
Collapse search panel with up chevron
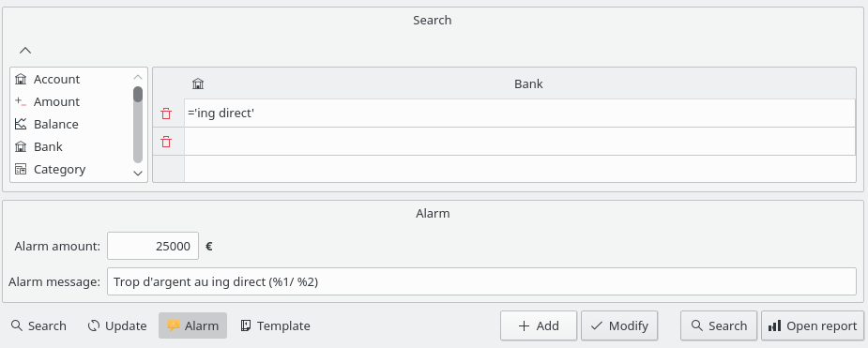pyautogui.click(x=25, y=51)
